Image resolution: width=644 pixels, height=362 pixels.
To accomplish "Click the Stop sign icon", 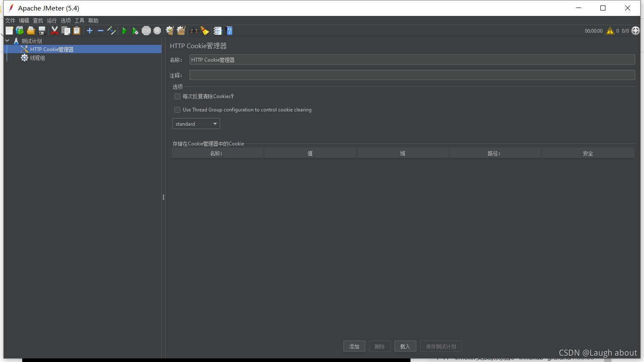I will pos(146,31).
